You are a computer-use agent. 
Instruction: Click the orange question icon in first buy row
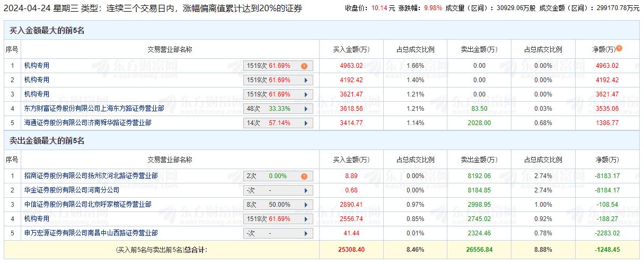304,66
